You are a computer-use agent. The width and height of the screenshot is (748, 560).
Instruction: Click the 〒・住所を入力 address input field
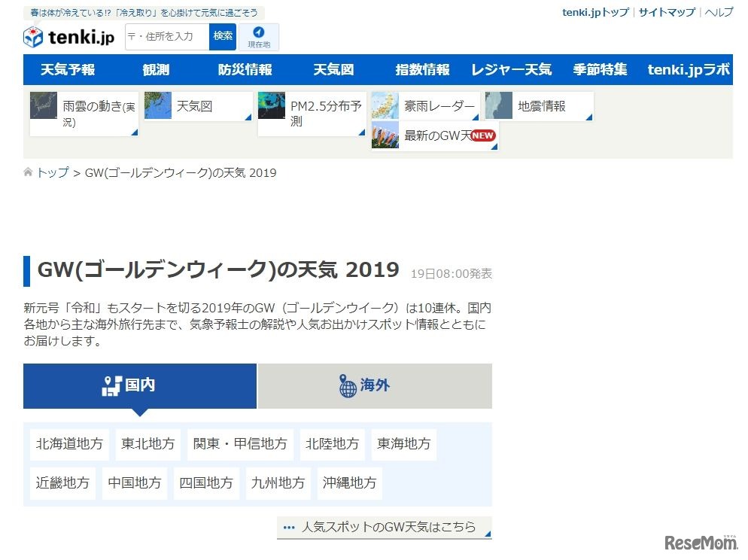tap(166, 35)
